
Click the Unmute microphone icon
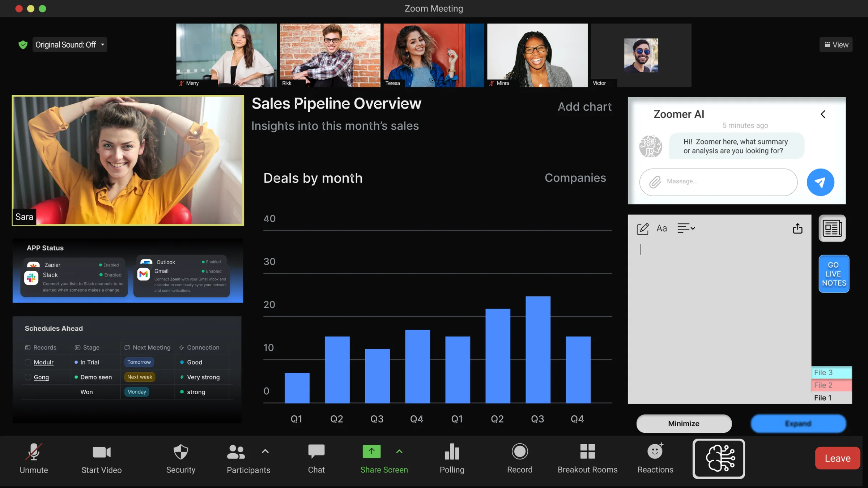tap(34, 452)
